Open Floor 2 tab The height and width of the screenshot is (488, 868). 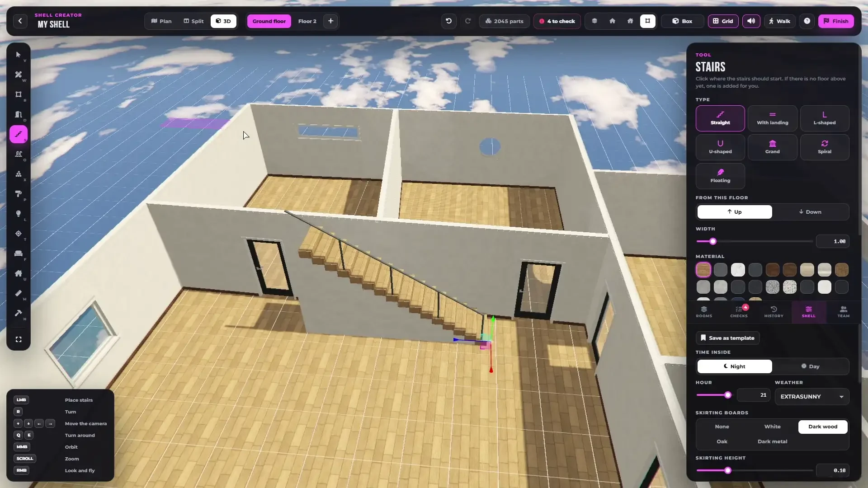(x=307, y=21)
